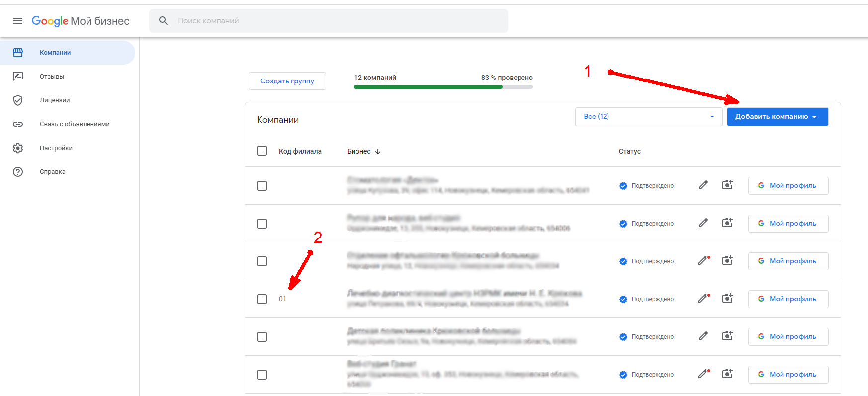Image resolution: width=868 pixels, height=396 pixels.
Task: Click verified badge in fifth company row
Action: (x=623, y=337)
